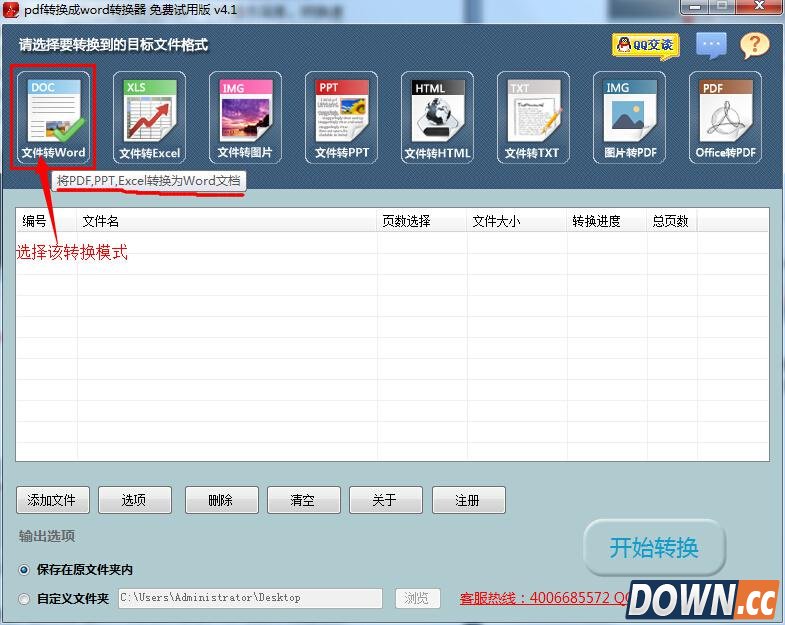785x625 pixels.
Task: Start conversion with 开始转换 button
Action: tap(654, 547)
